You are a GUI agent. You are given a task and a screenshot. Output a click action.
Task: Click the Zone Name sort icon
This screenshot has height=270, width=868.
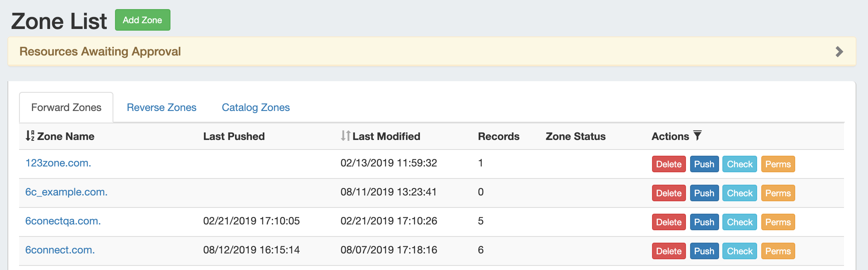30,136
